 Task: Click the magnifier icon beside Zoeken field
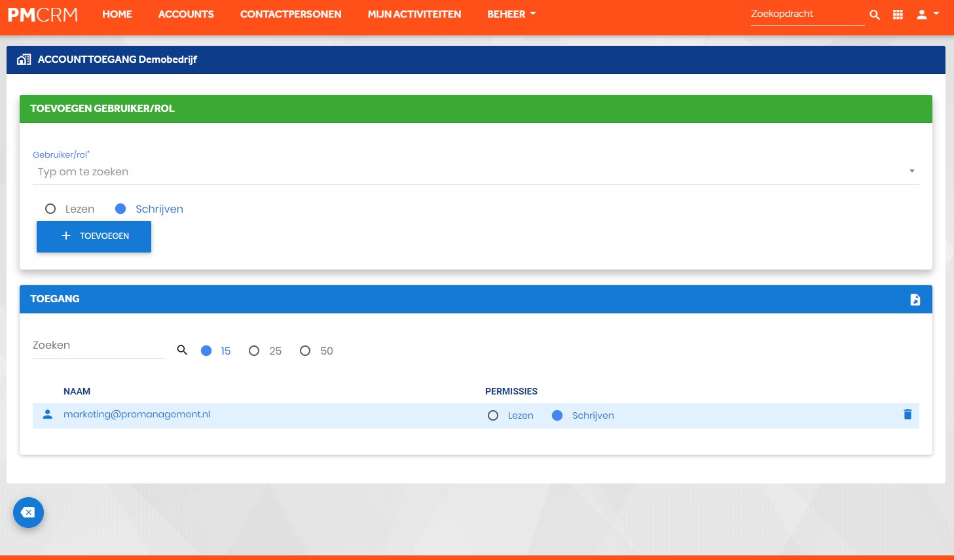[182, 350]
